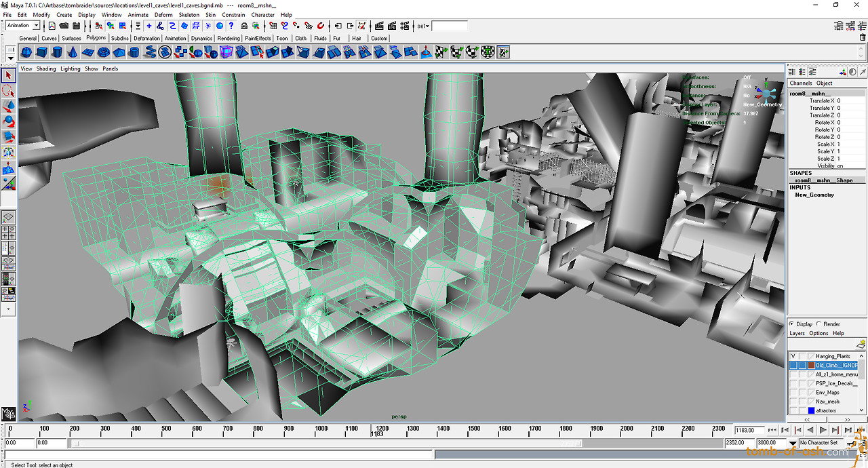Create a polygon torus from the shelf
Image resolution: width=868 pixels, height=468 pixels.
[103, 52]
